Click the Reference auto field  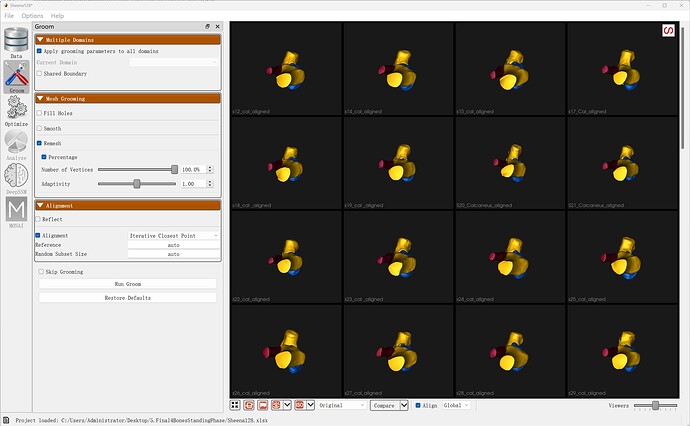[174, 245]
